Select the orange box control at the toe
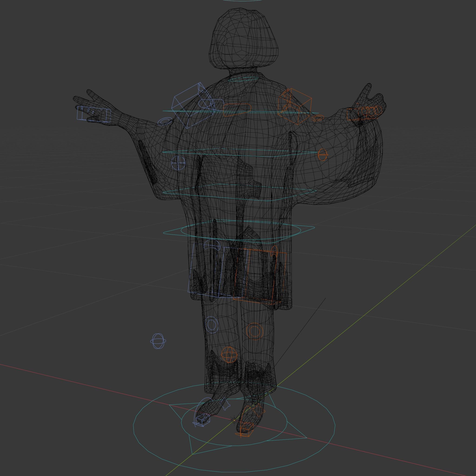 tap(246, 430)
